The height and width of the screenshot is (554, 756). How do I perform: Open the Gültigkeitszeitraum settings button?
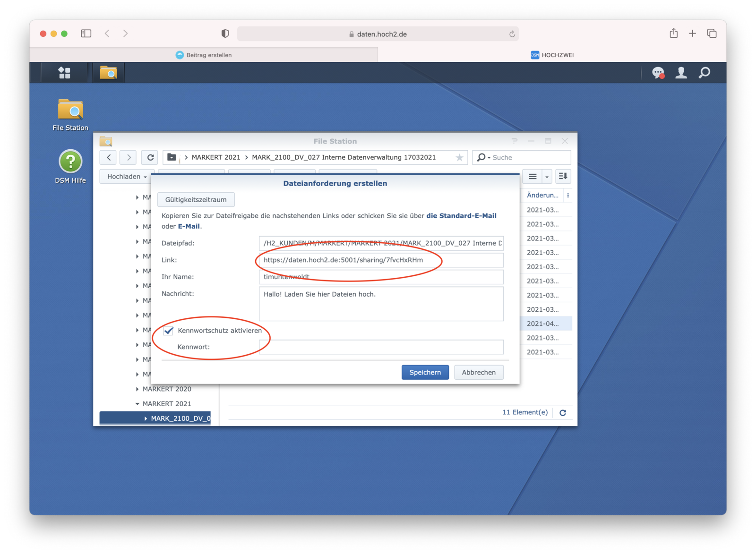196,200
